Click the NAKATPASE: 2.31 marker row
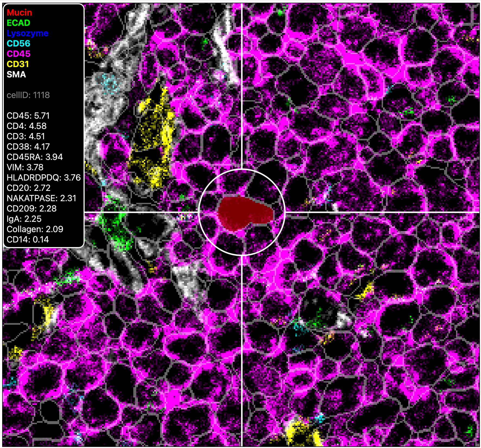Viewport: 481px width, 448px height. click(x=42, y=198)
